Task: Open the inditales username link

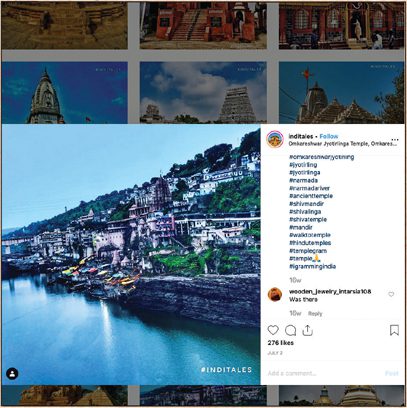Action: pos(301,136)
